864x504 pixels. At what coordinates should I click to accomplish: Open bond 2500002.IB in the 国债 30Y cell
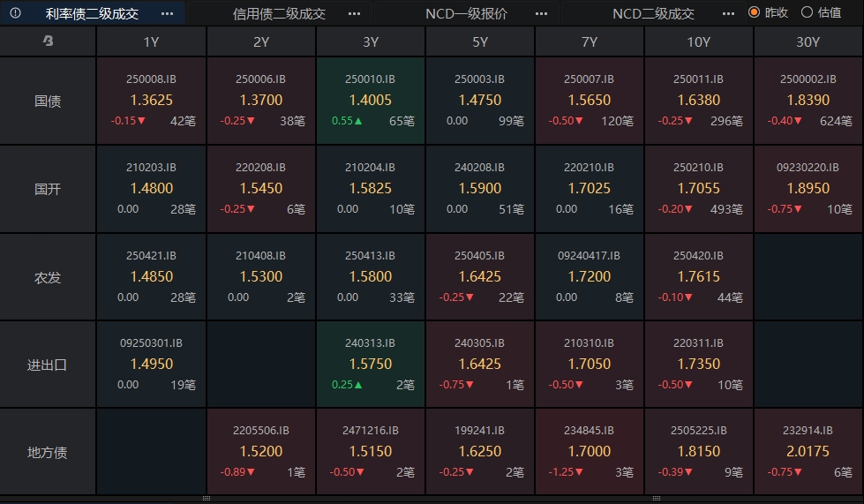pyautogui.click(x=808, y=101)
